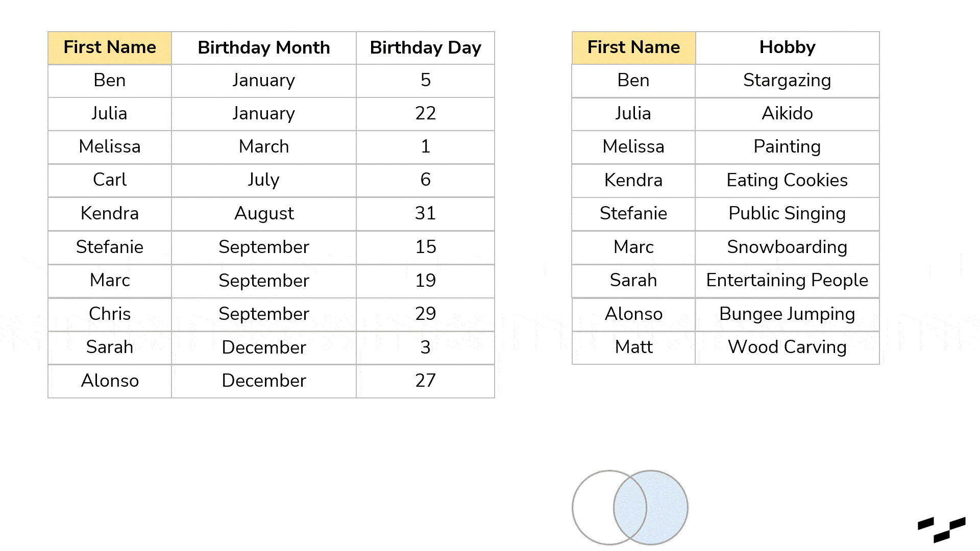This screenshot has height=551, width=980.
Task: Select the August month cell
Action: click(264, 214)
